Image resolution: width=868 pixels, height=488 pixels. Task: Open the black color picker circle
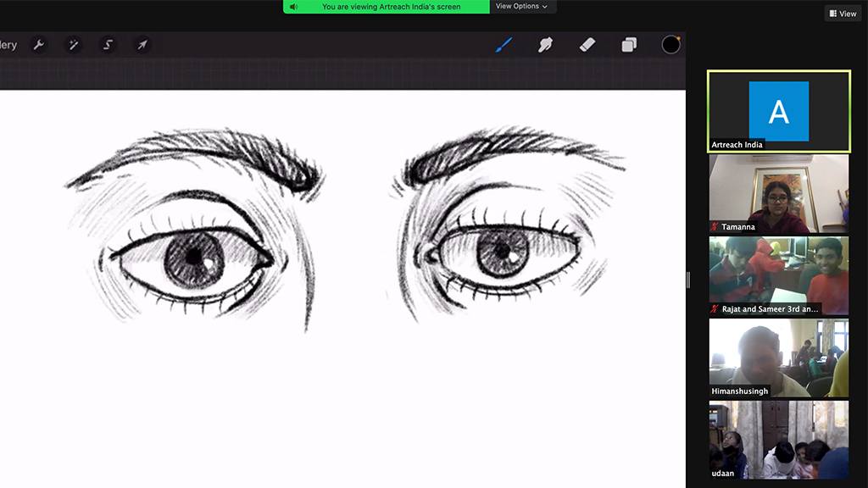[670, 45]
